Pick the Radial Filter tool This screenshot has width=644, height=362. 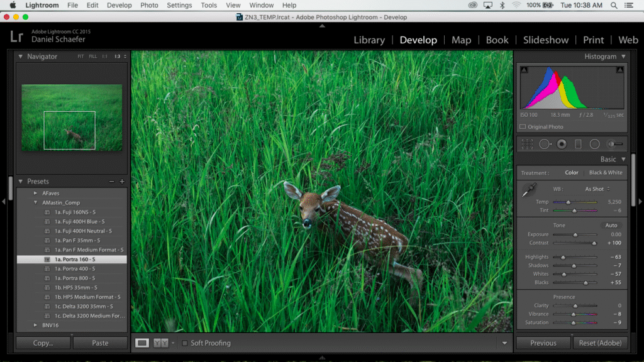[x=594, y=144]
